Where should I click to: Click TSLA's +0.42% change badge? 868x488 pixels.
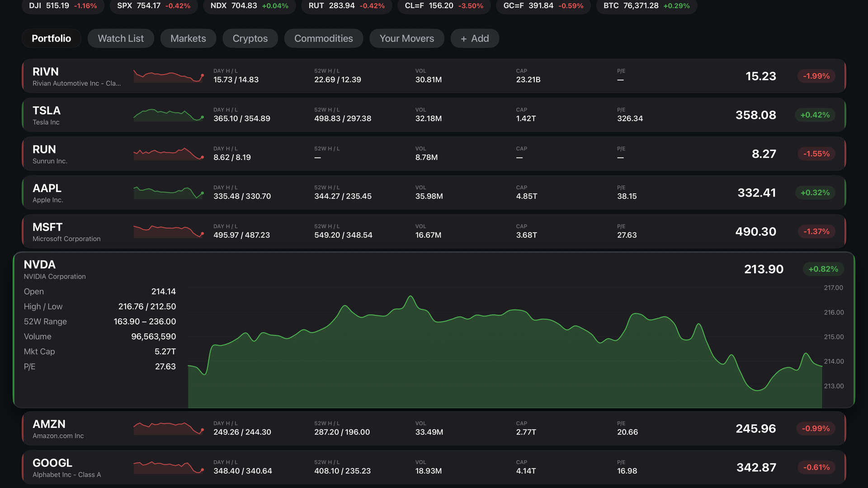[815, 115]
